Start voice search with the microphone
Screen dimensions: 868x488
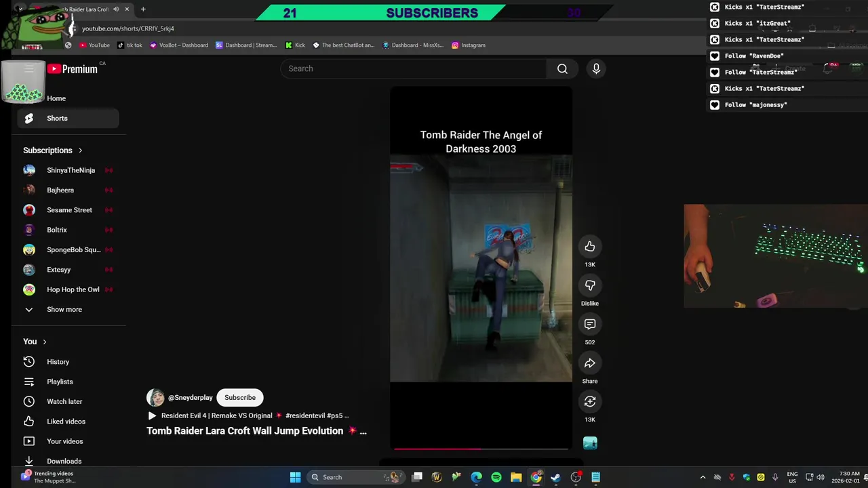click(596, 68)
